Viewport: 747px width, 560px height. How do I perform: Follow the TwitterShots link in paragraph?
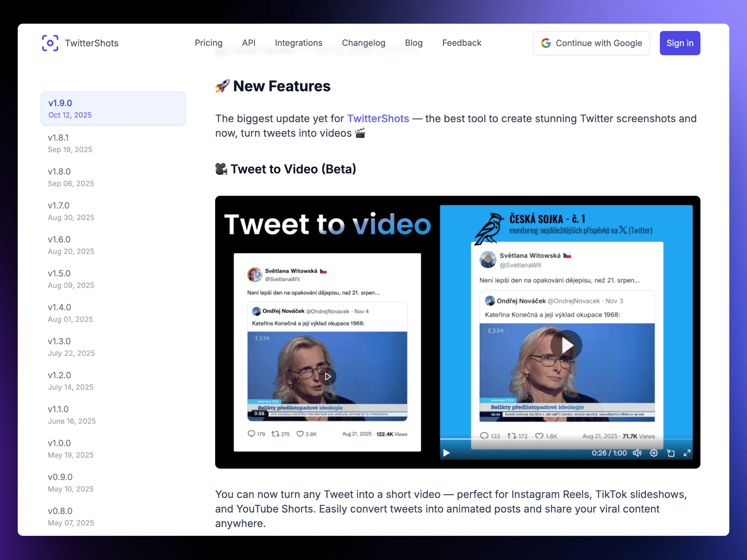[x=378, y=119]
